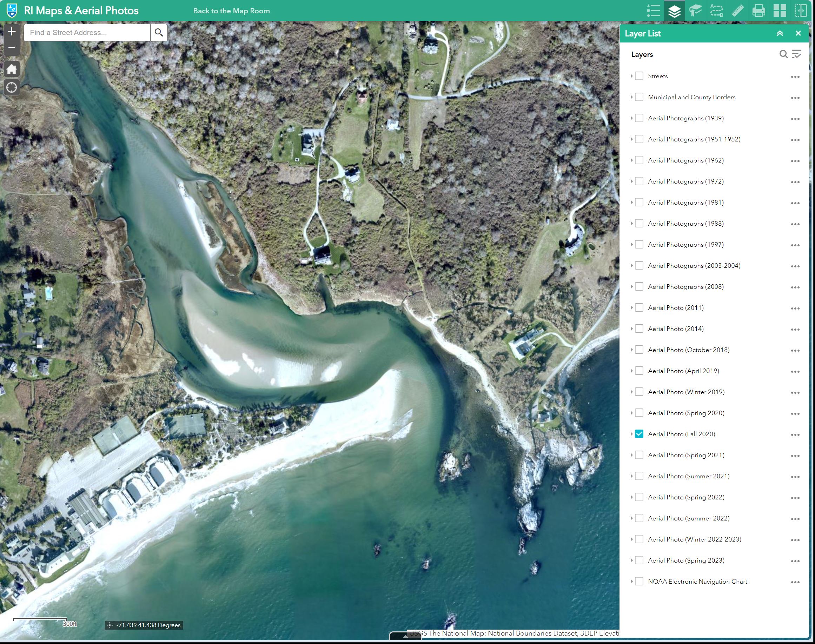Open the Print tool

click(759, 11)
